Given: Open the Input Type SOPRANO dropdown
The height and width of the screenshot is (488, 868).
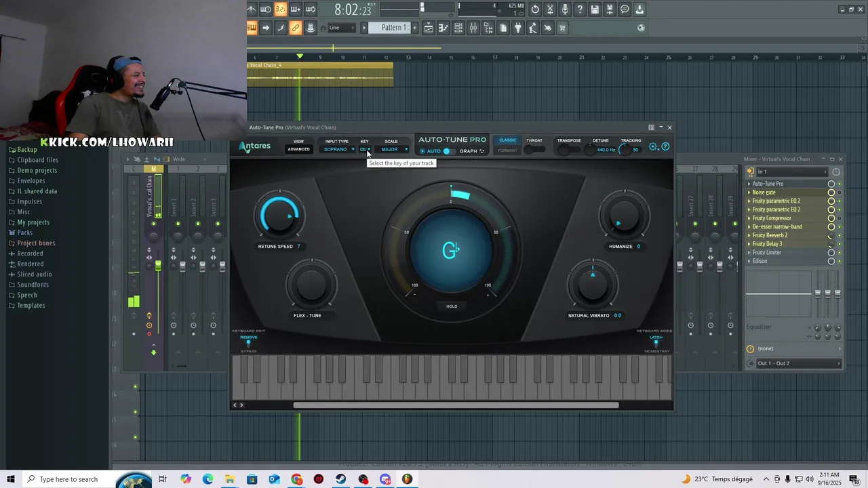Looking at the screenshot, I should 338,149.
